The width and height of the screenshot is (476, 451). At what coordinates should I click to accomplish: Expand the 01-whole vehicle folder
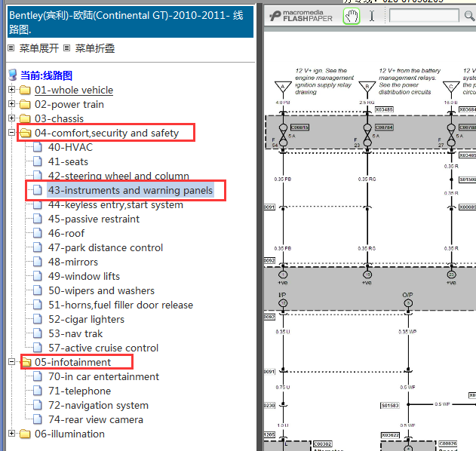pos(11,90)
